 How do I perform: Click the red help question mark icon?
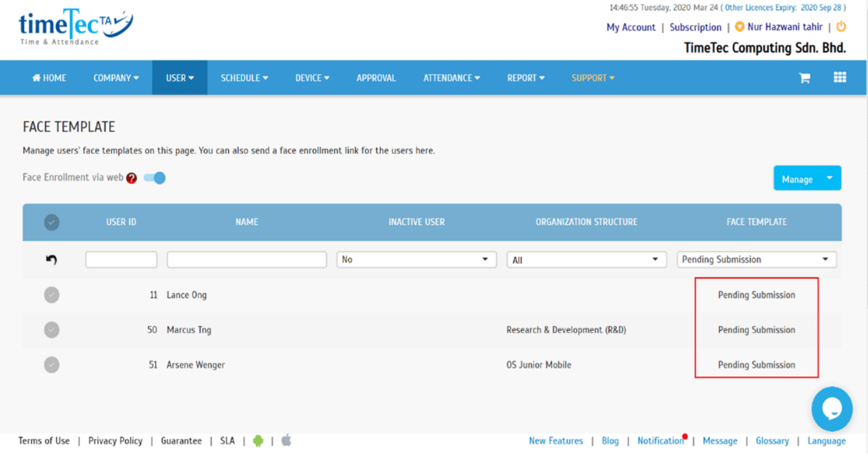click(x=132, y=177)
